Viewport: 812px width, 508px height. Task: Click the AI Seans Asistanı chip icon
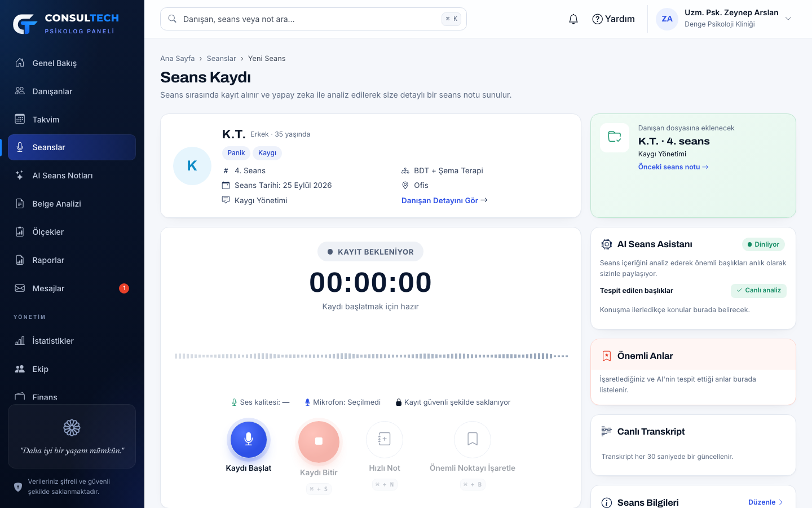607,244
